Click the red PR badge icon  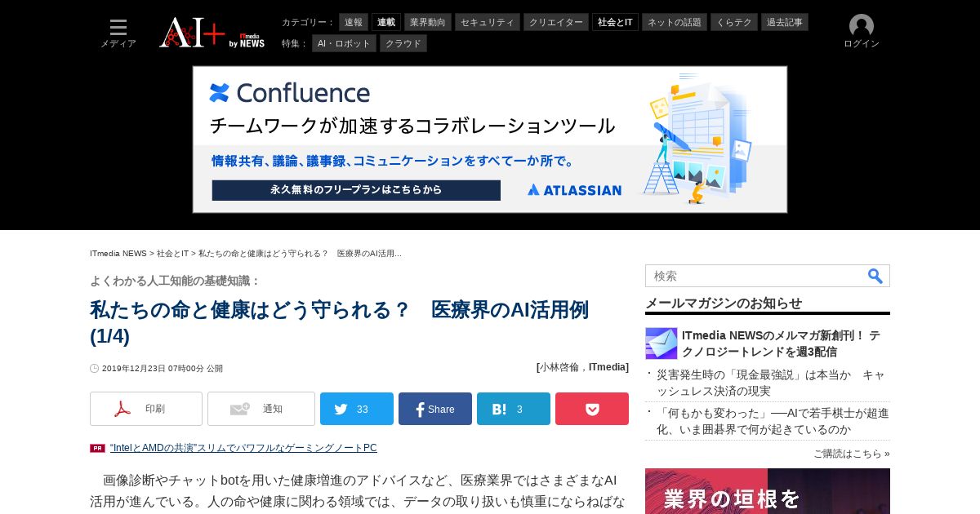(x=97, y=448)
